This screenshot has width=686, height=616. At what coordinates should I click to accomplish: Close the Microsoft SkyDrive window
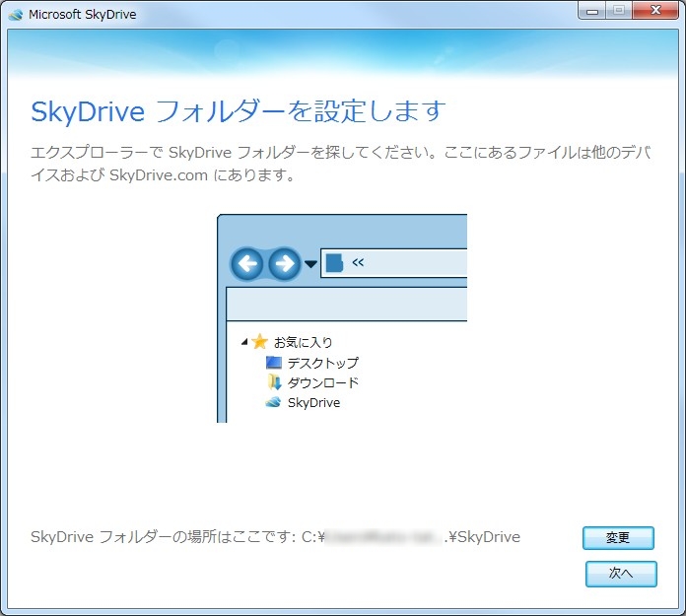pos(655,10)
